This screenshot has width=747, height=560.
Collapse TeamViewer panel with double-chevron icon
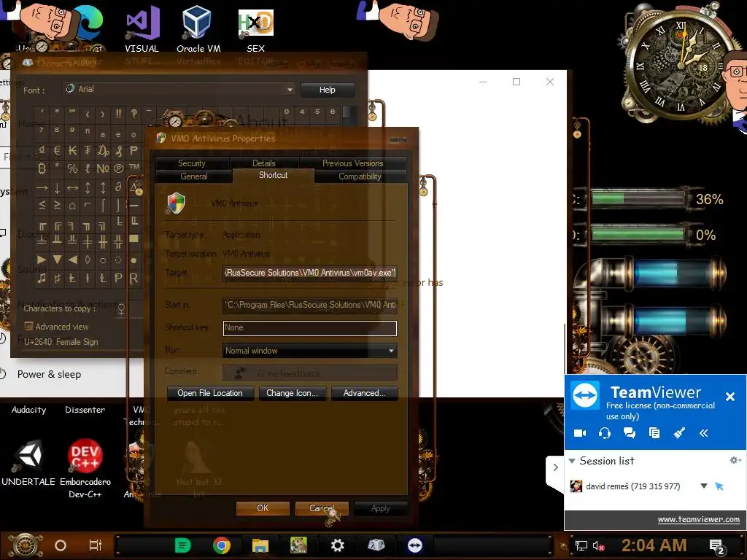(704, 433)
